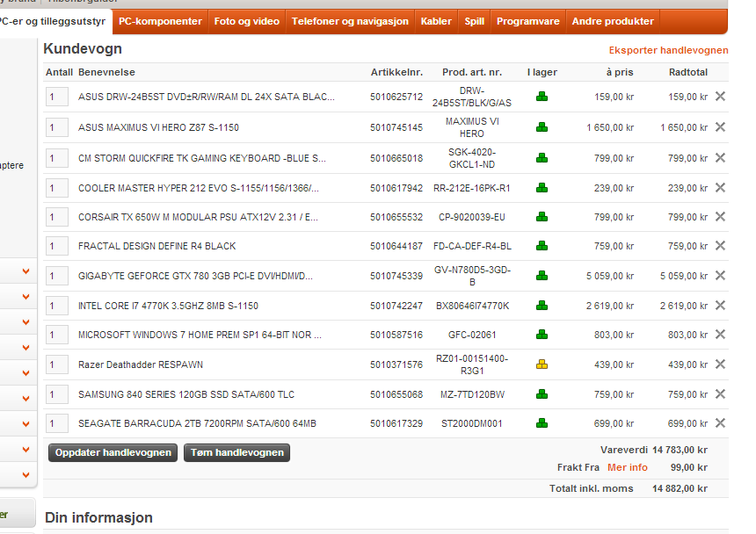Click stock icon for SAMSUNG 840 SERIES

542,393
